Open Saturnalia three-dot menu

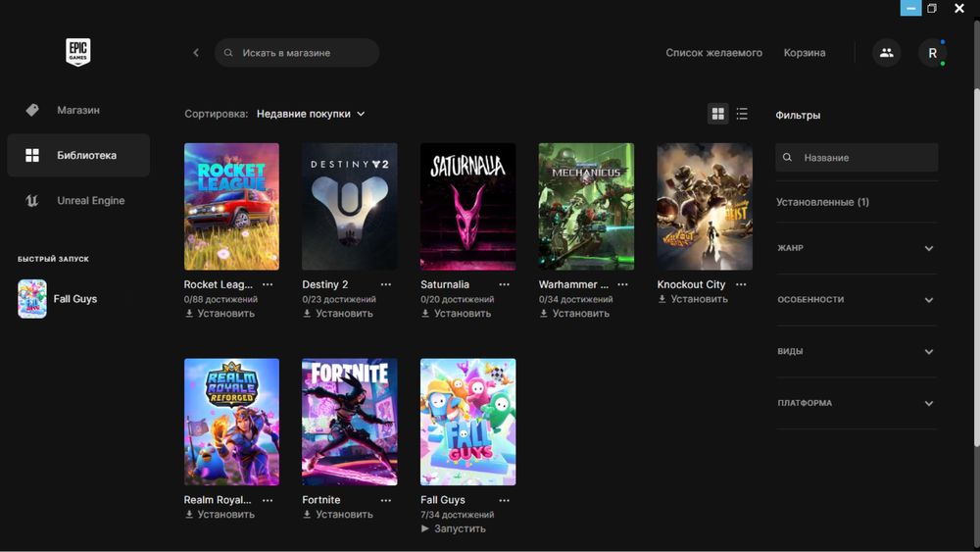click(x=505, y=284)
